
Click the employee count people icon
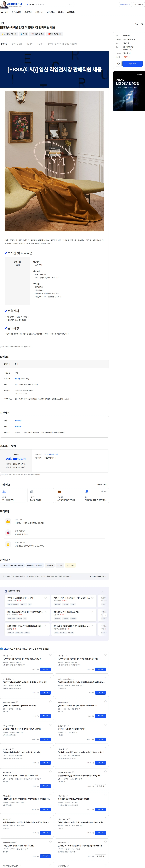pos(4,492)
